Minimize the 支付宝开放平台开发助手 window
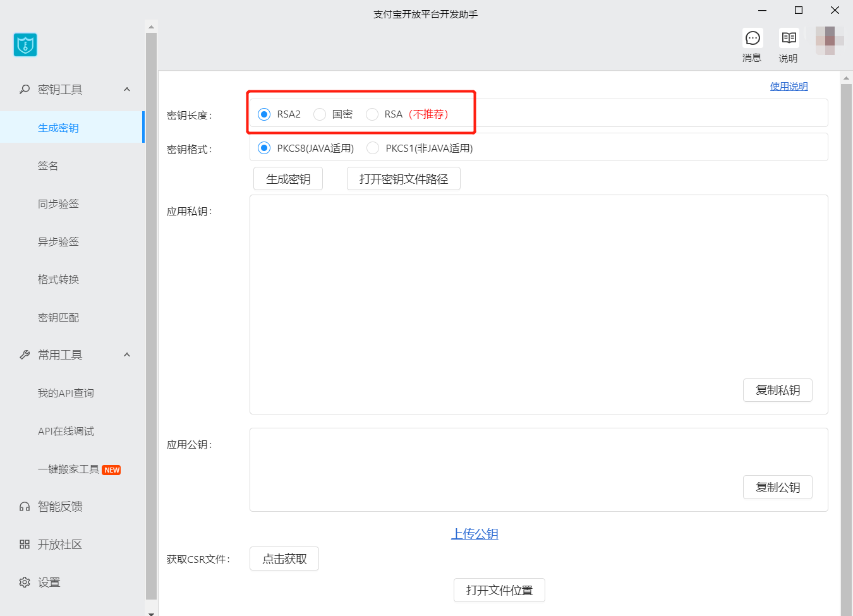This screenshot has height=616, width=853. [x=763, y=10]
